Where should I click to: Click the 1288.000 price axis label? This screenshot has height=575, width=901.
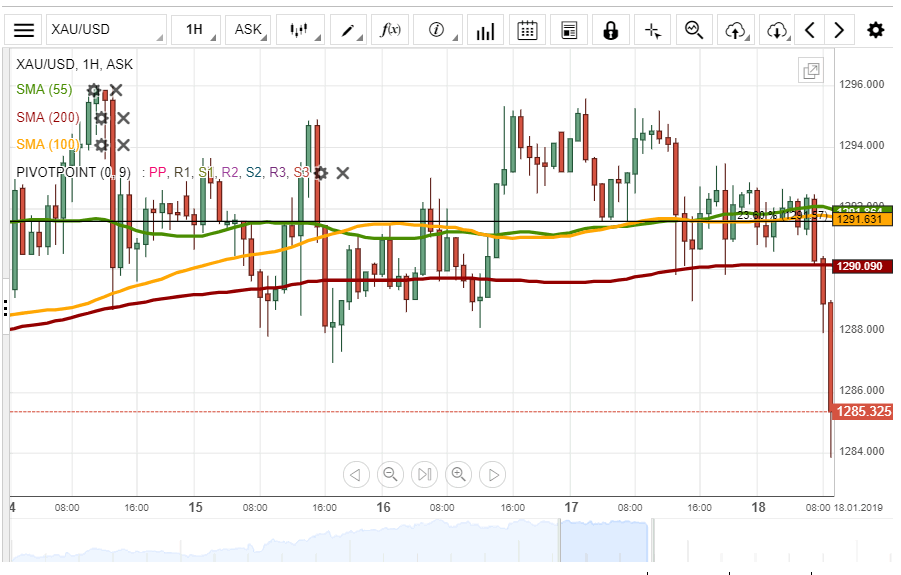[861, 330]
